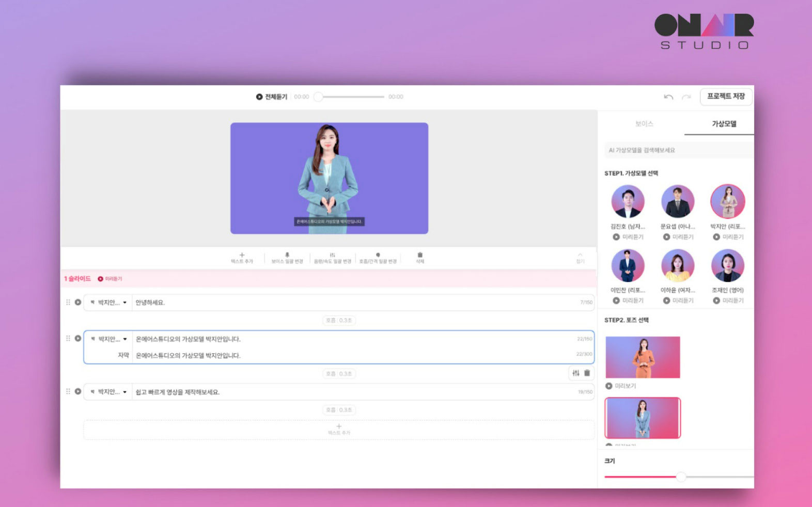The width and height of the screenshot is (812, 507).
Task: Grab drag handle of 안녕하세요 row
Action: [x=68, y=302]
